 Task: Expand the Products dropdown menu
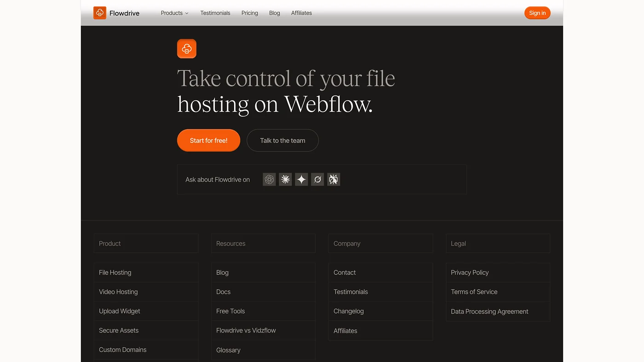click(175, 13)
